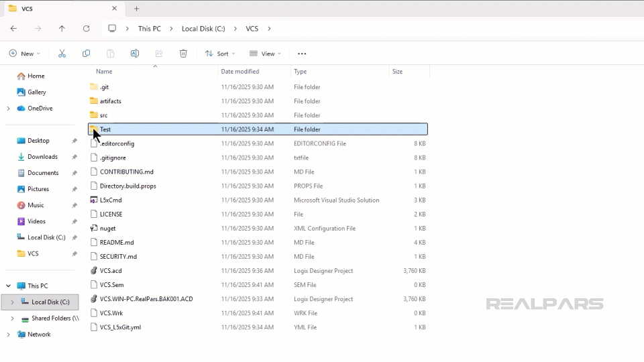Click chevron after VCS in address bar
The image size is (644, 362).
269,29
